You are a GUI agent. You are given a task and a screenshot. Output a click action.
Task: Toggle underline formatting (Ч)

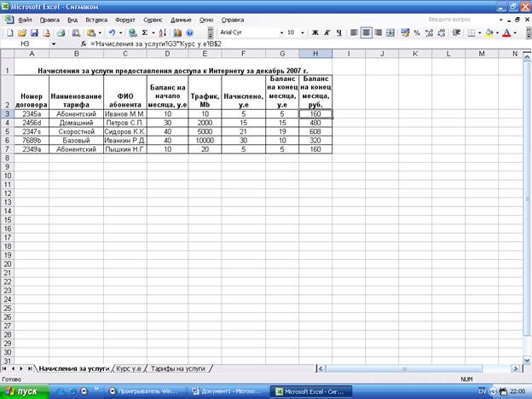point(338,32)
